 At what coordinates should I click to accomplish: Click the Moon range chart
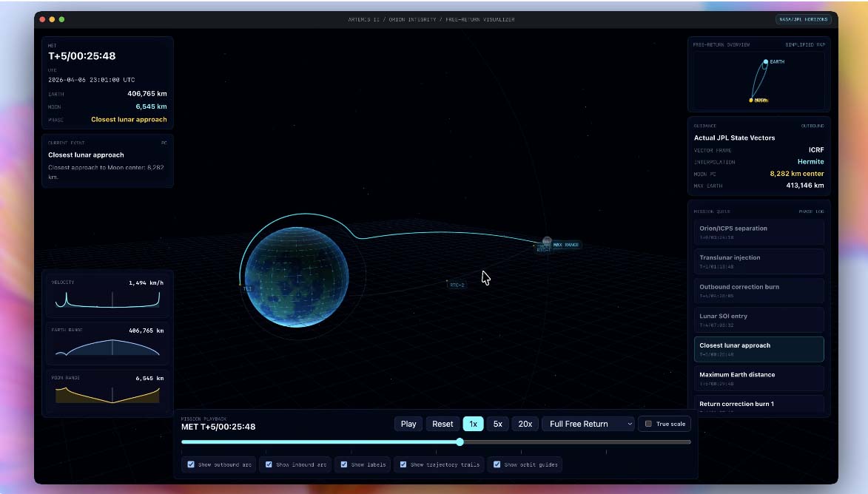[x=107, y=394]
